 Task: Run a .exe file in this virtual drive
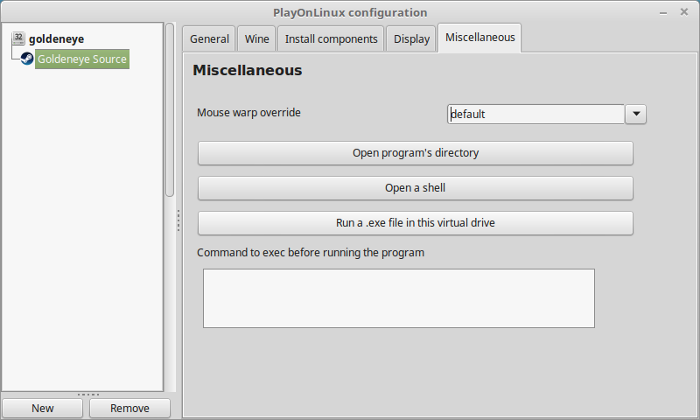pyautogui.click(x=416, y=223)
